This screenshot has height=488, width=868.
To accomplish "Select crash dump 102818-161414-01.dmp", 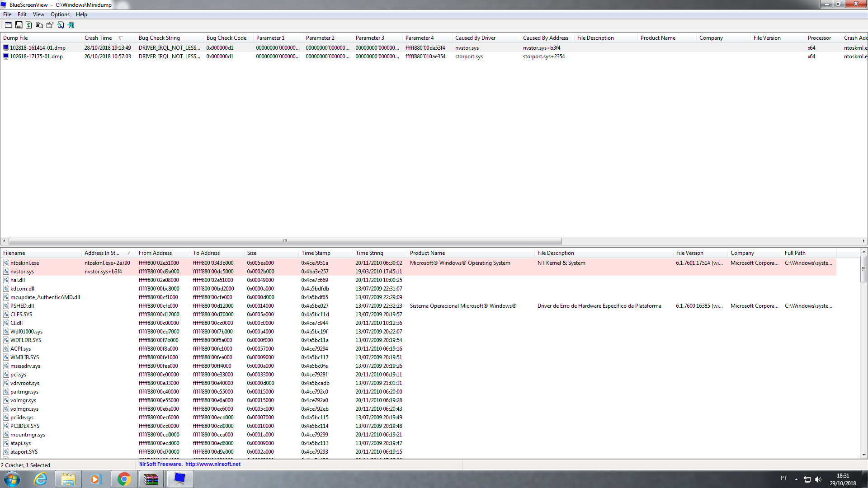I will [x=38, y=48].
